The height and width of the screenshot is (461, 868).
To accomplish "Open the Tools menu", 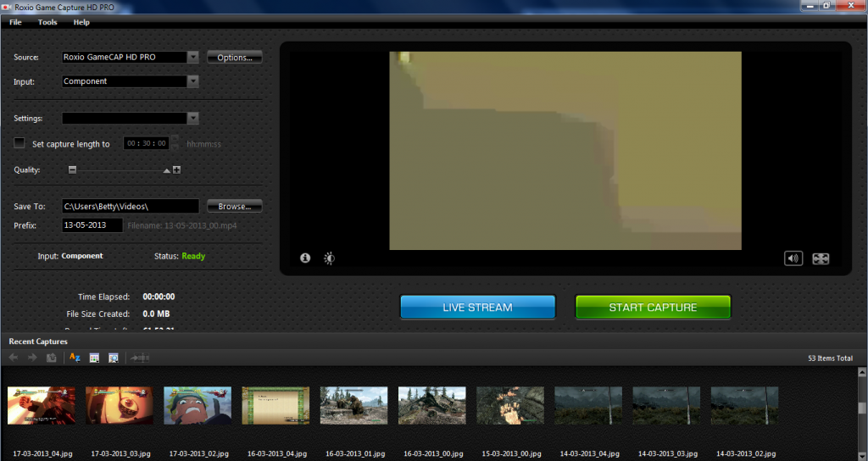I will [47, 22].
